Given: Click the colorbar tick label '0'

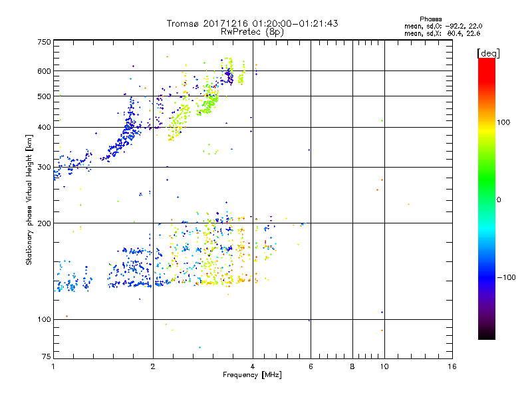Looking at the screenshot, I should click(x=499, y=200).
